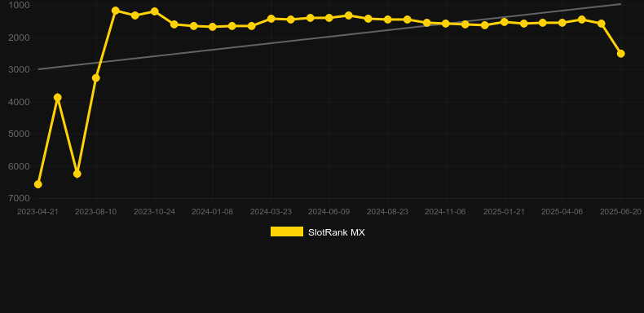Click the 6000 y-axis label
Image resolution: width=644 pixels, height=313 pixels.
pos(19,166)
